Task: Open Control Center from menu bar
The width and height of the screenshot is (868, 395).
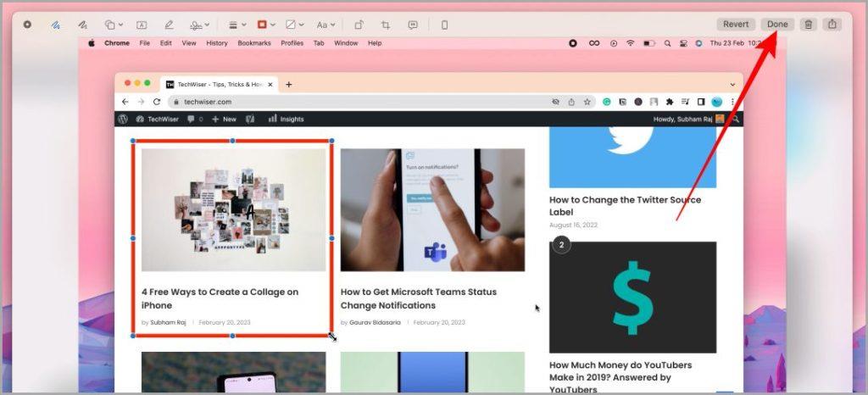Action: point(683,43)
